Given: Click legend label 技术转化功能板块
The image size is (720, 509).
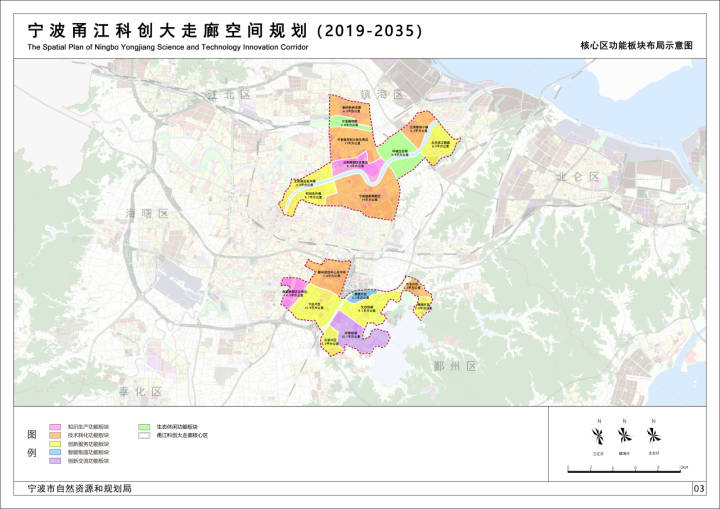Looking at the screenshot, I should click(x=88, y=435).
